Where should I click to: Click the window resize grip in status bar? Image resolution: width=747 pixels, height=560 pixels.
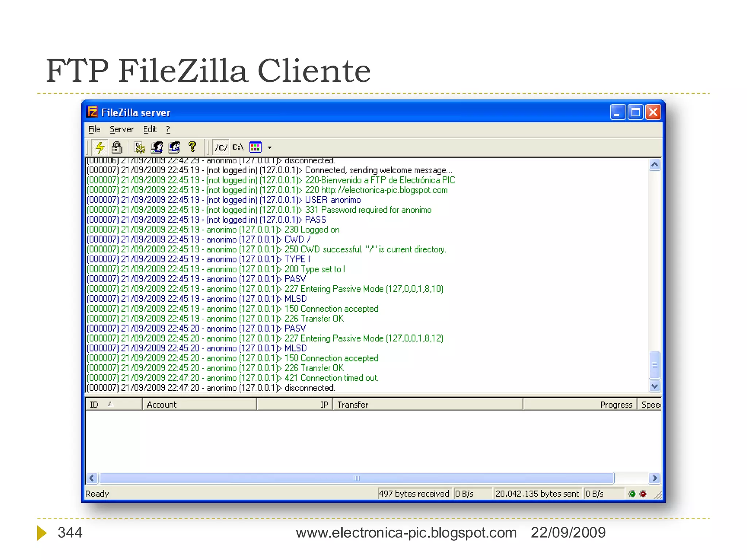coord(658,495)
